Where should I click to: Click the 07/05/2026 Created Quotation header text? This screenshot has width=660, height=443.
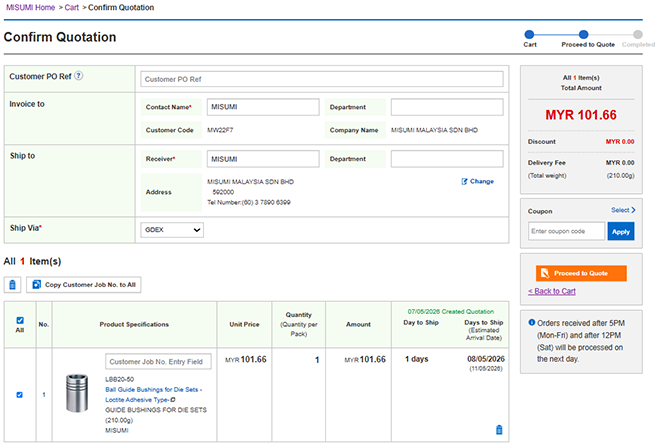[450, 312]
